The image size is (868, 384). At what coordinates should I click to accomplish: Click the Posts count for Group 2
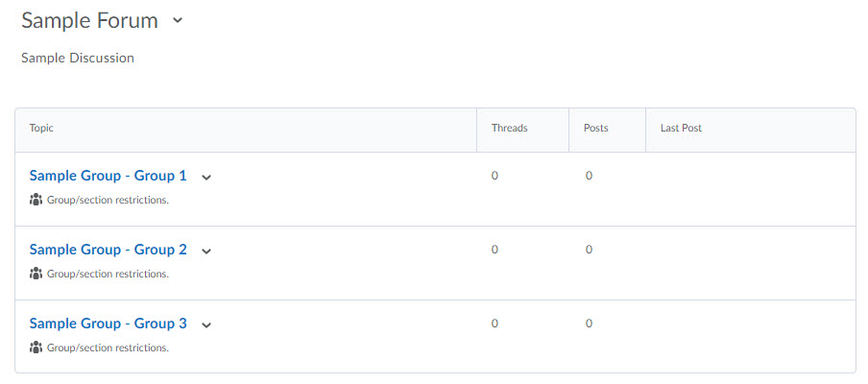[589, 250]
